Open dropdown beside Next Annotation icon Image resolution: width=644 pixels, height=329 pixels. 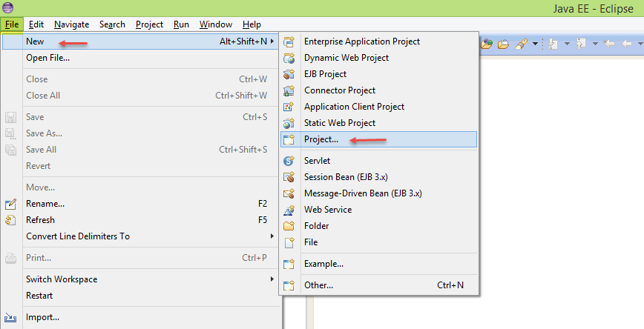click(566, 43)
